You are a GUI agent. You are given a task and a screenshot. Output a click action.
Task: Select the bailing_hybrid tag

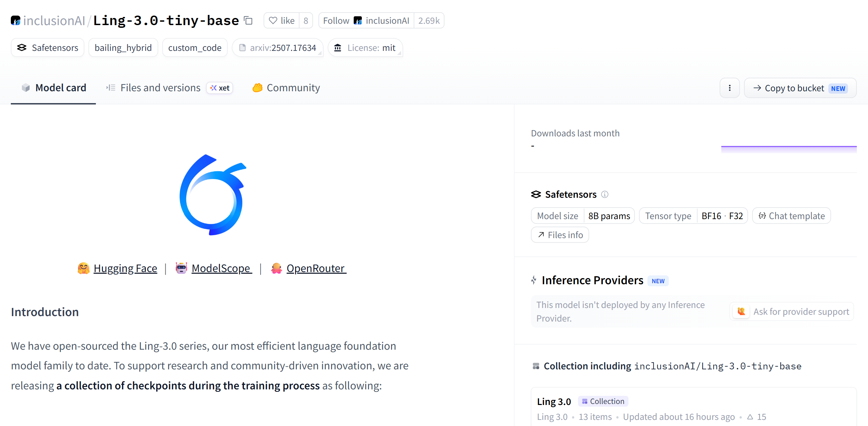click(123, 48)
